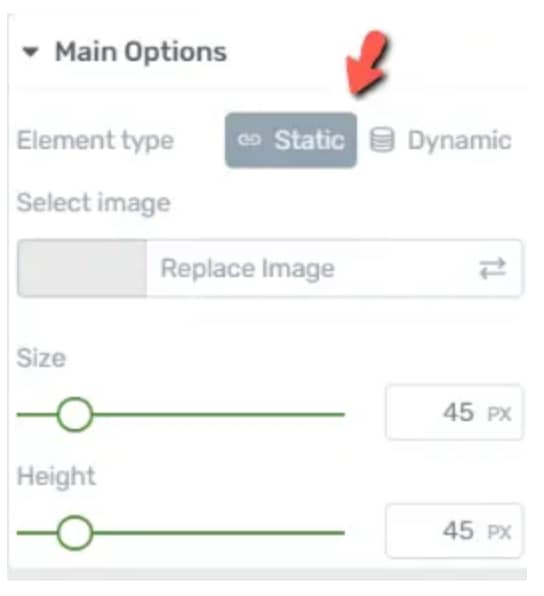Screen dimensions: 544x596
Task: Click the Size value field showing 45
Action: 454,413
